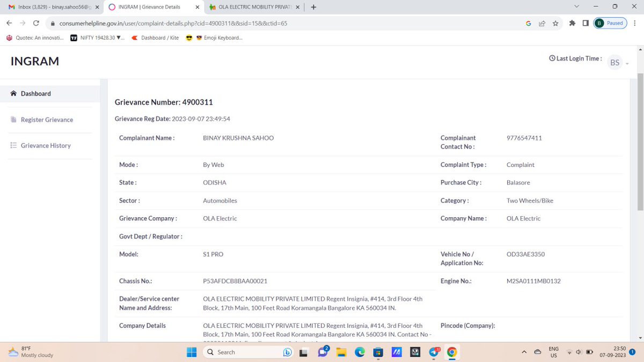Toggle the browser side panel
Screen dimensions: 644x362
pos(586,23)
